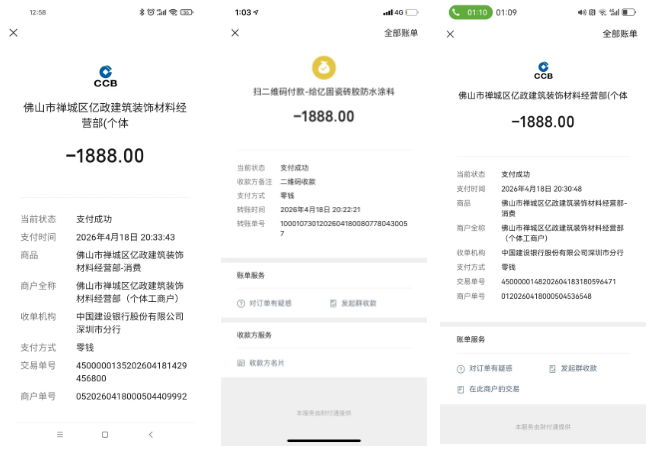Select transaction number 4500000148202604183180596471
The image size is (656, 453).
pyautogui.click(x=559, y=282)
